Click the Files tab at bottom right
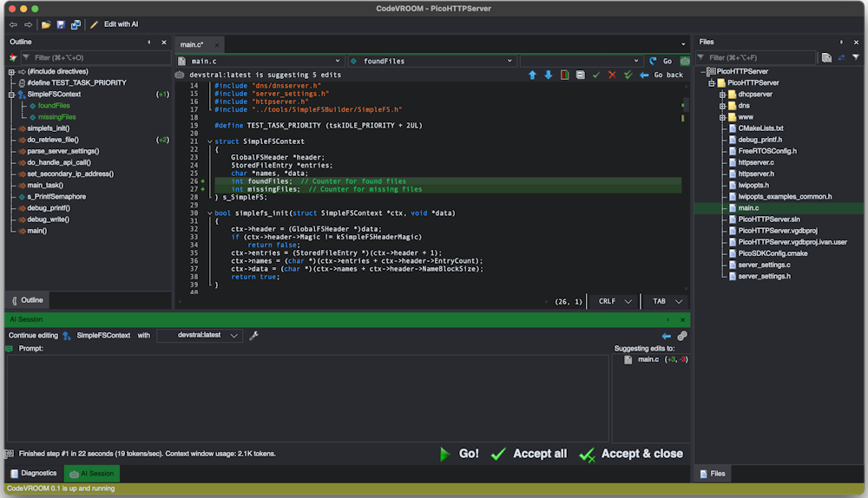The width and height of the screenshot is (868, 498). (x=713, y=474)
